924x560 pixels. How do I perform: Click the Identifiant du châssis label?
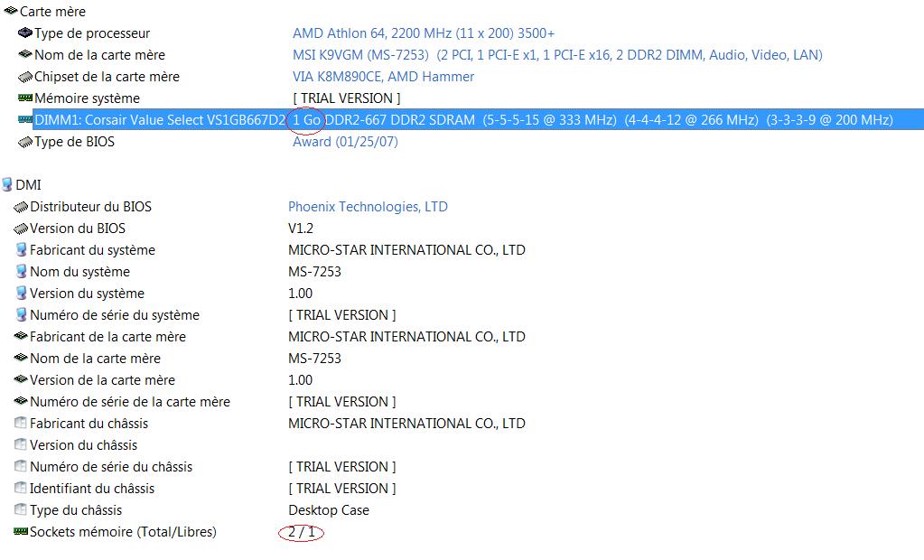coord(92,489)
